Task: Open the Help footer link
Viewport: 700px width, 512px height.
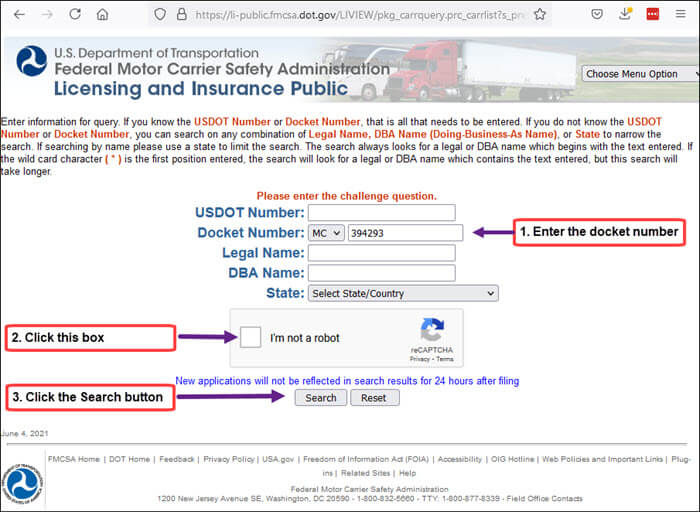Action: [x=407, y=473]
